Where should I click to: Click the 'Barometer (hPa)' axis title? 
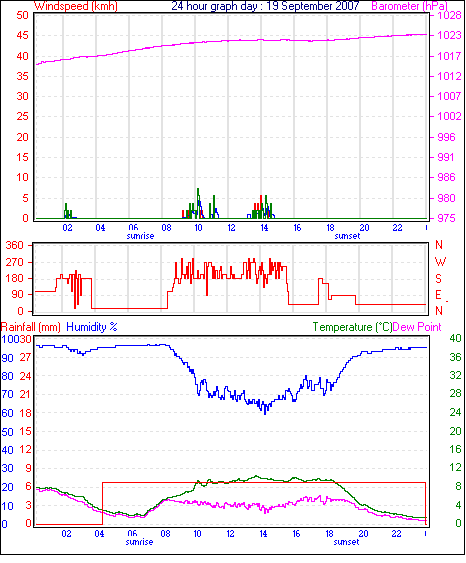(410, 6)
